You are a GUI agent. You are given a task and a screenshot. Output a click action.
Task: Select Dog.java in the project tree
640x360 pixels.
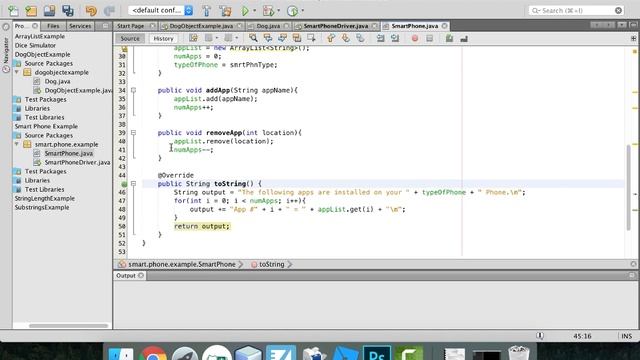point(57,81)
